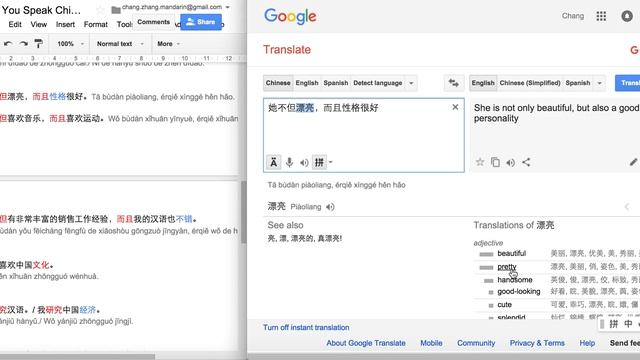Select the paint format tool in Docs
This screenshot has width=640, height=360.
click(x=38, y=44)
